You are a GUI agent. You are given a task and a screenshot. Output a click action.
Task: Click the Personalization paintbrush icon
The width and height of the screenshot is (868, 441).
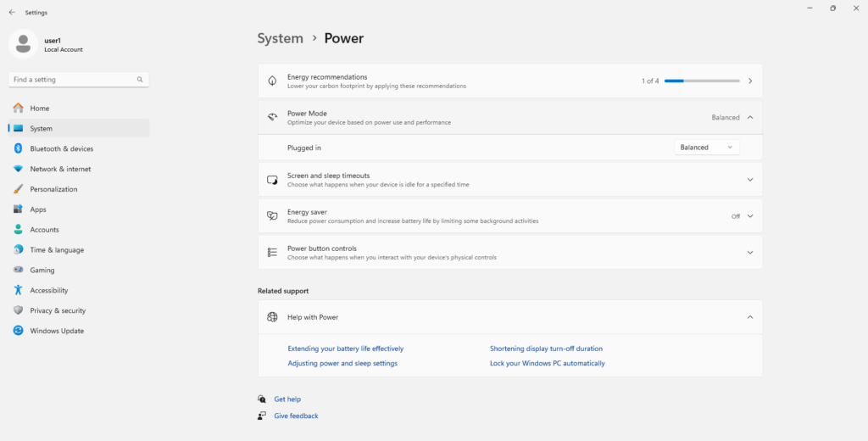pyautogui.click(x=18, y=189)
